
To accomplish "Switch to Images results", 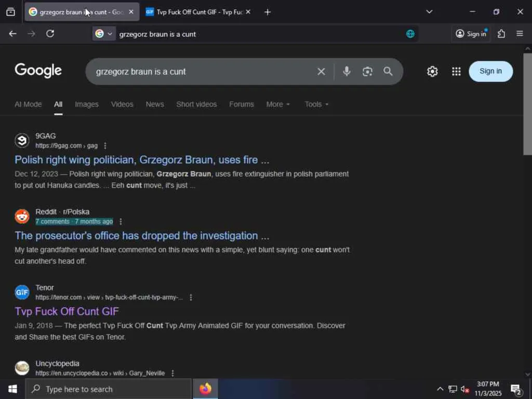I will point(87,104).
